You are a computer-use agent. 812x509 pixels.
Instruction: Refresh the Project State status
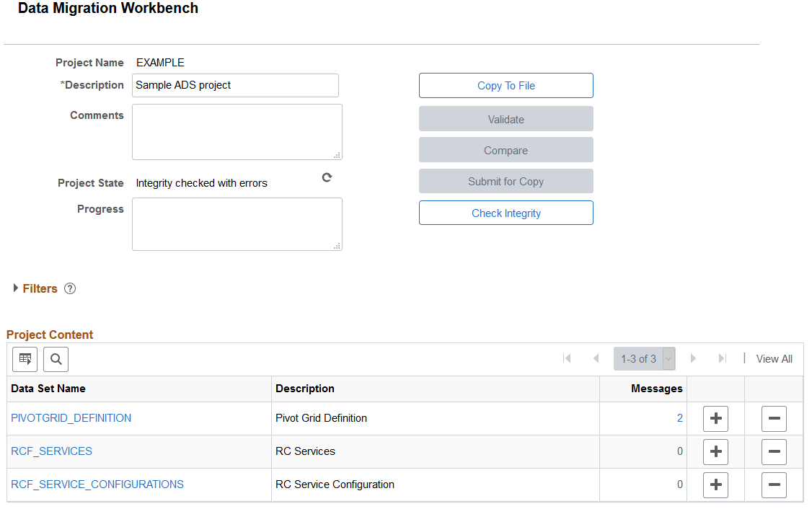tap(327, 177)
